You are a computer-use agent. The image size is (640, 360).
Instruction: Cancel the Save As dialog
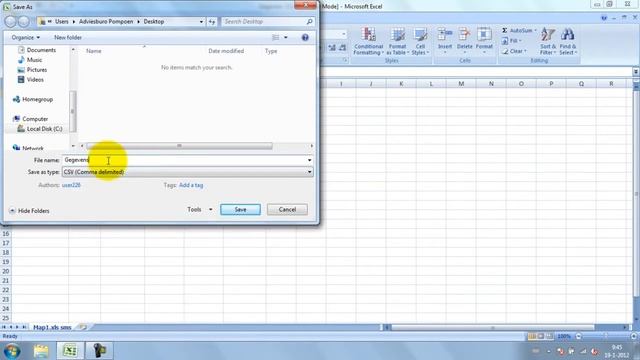[x=287, y=209]
